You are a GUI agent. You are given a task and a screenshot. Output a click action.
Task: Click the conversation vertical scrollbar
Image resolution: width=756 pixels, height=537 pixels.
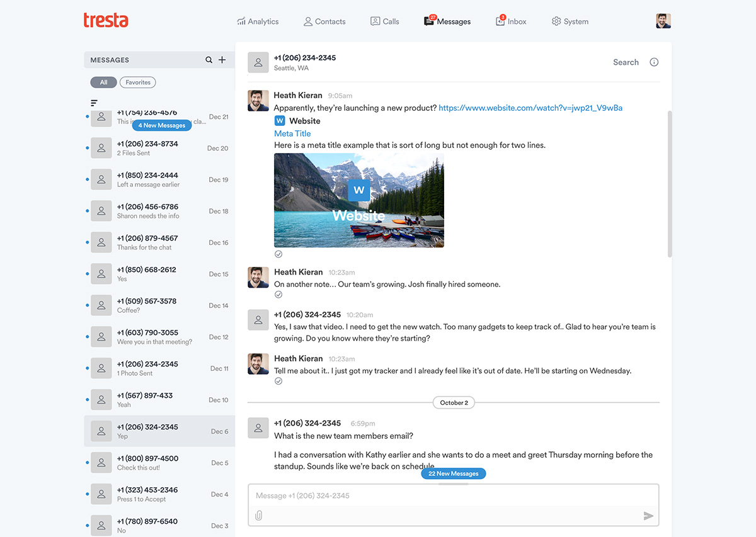pos(670,184)
